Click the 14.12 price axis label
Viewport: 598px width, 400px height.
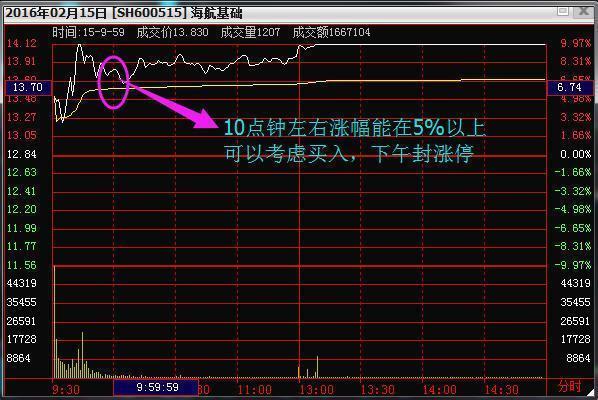(x=22, y=43)
